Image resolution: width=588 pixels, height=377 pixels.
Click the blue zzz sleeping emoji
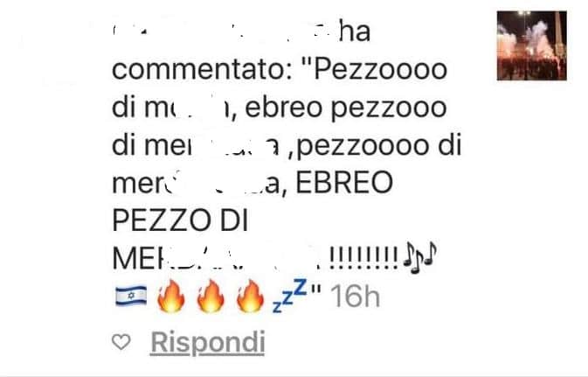[290, 296]
